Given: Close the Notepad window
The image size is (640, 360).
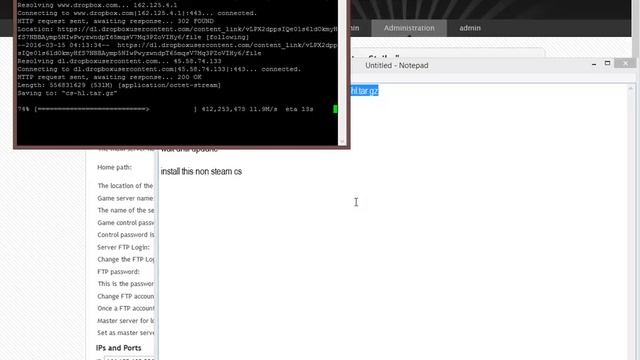Looking at the screenshot, I should tap(625, 63).
